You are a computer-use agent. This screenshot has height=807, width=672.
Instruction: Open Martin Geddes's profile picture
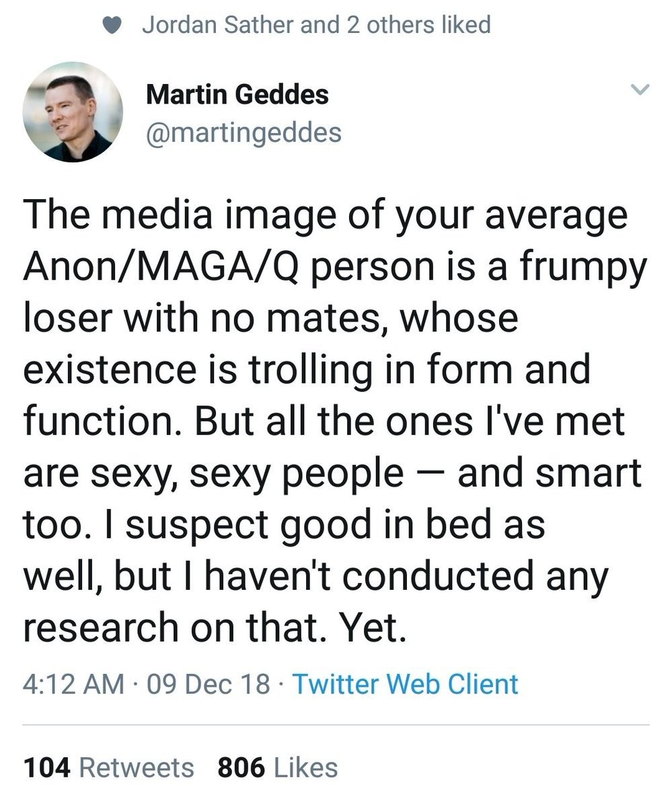73,112
